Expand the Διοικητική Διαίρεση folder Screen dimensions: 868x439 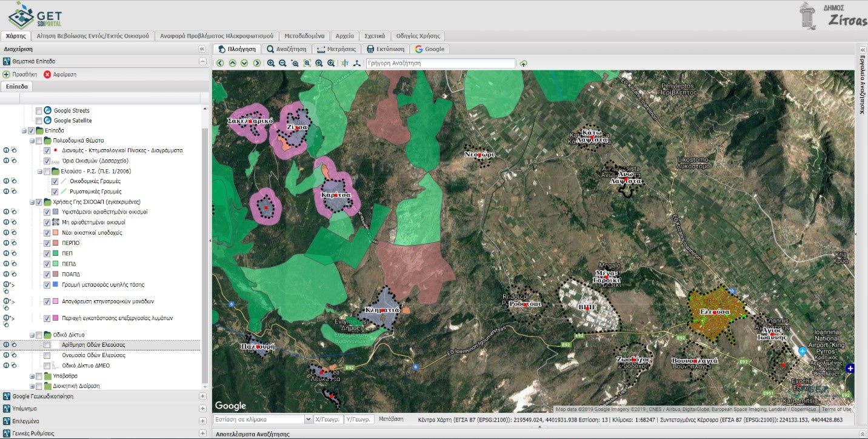32,386
